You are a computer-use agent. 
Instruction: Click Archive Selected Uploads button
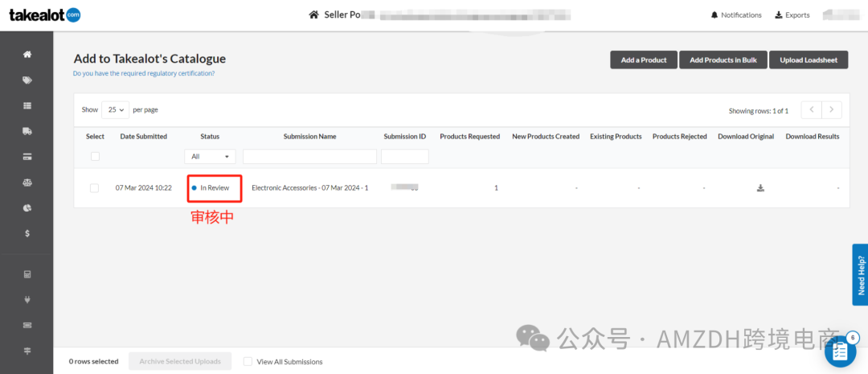pos(180,361)
